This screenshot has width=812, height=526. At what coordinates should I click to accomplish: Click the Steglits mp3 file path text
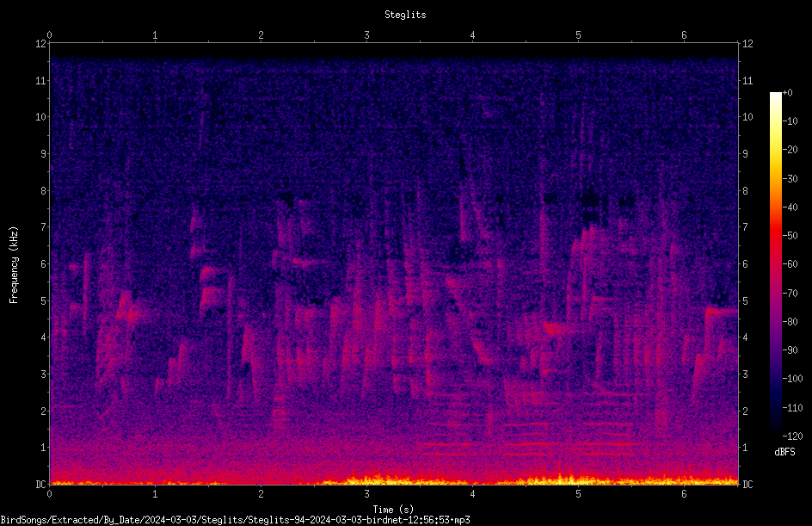tap(235, 520)
